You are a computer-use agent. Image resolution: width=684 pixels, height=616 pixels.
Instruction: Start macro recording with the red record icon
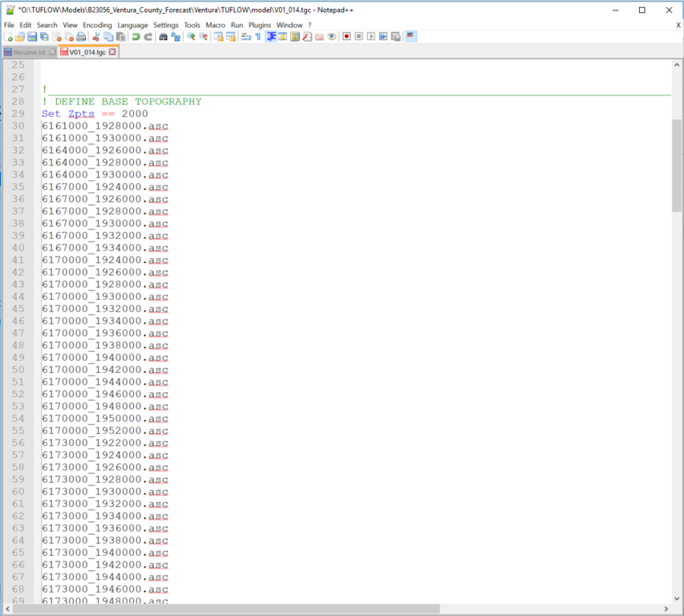click(x=346, y=37)
